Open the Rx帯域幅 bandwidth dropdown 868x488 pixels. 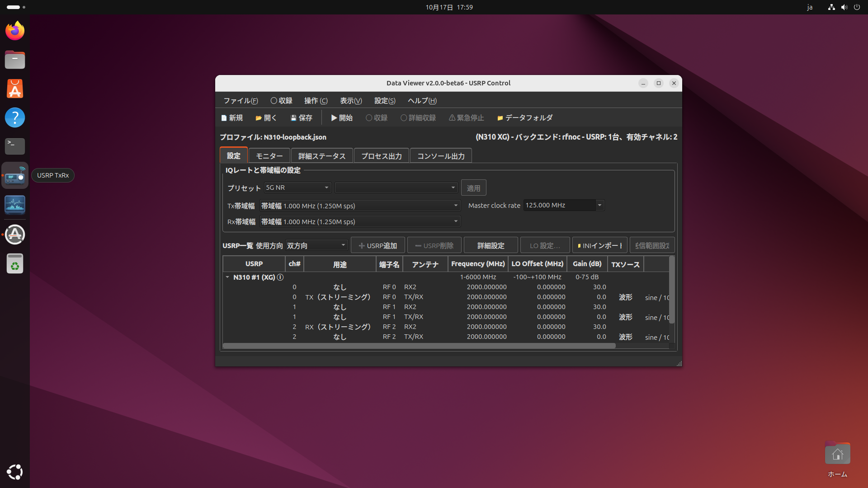tap(360, 221)
